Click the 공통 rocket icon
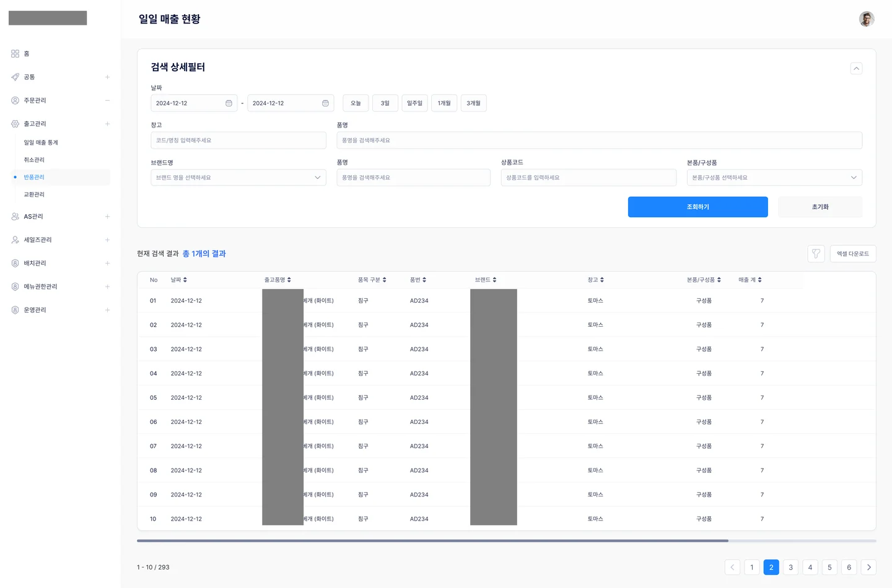 coord(15,77)
